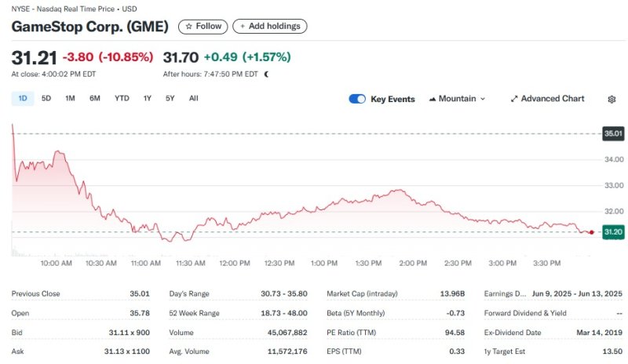This screenshot has width=628, height=364.
Task: Open chart settings gear icon
Action: [612, 100]
